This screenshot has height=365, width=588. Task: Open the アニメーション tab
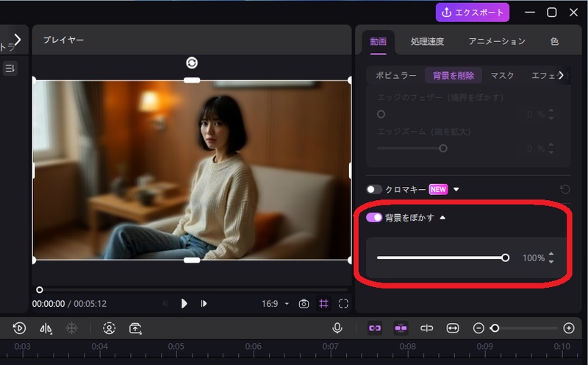[x=497, y=41]
